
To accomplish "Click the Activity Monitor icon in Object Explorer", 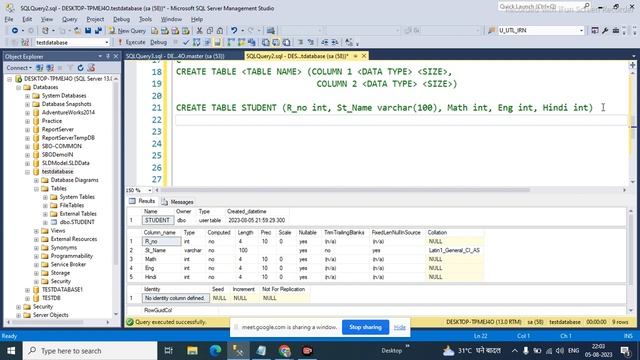I will [x=91, y=68].
